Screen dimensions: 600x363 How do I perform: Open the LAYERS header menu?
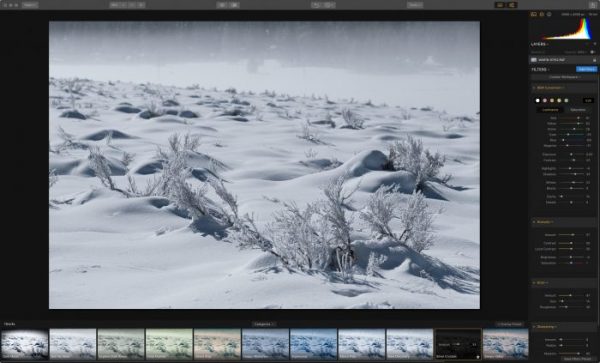(x=540, y=44)
